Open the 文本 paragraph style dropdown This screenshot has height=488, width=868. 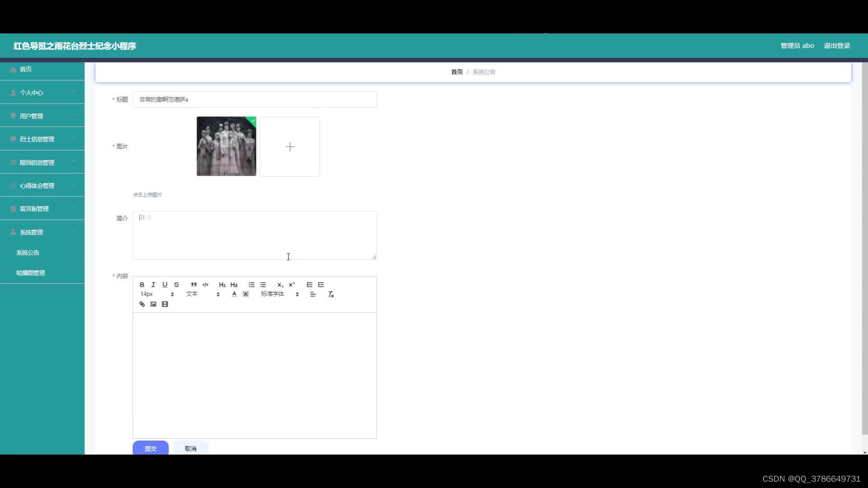203,294
